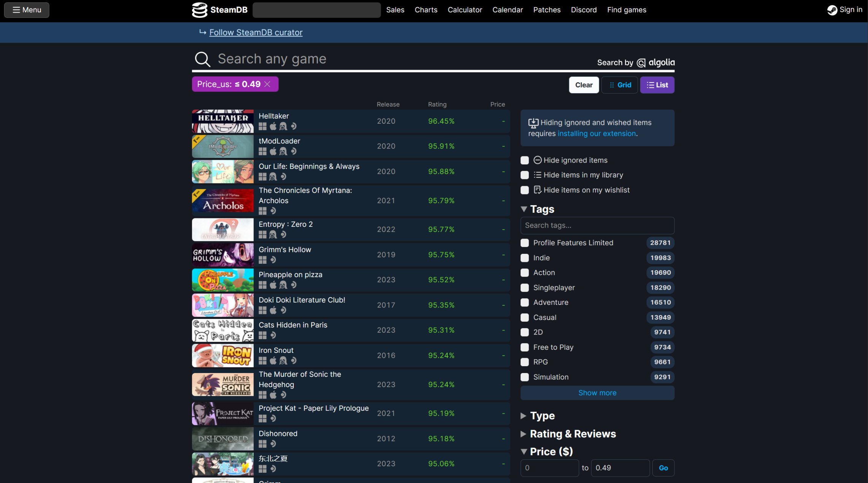Screen dimensions: 868x483
Task: Click the apple icon under Pineapple on pizza
Action: pos(273,285)
